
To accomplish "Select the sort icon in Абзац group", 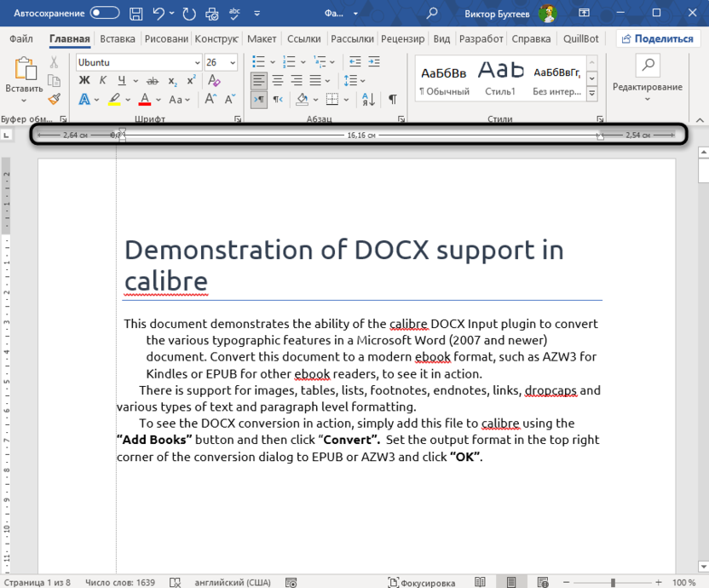I will (367, 100).
